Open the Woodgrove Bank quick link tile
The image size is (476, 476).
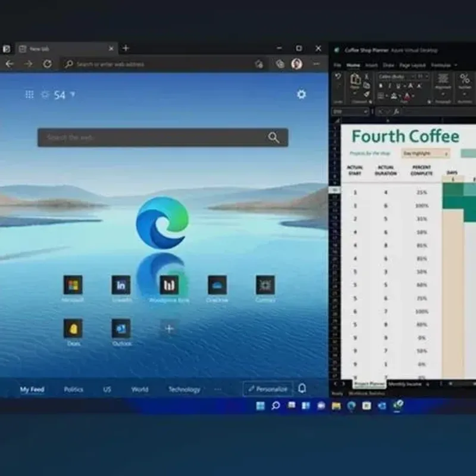(169, 285)
